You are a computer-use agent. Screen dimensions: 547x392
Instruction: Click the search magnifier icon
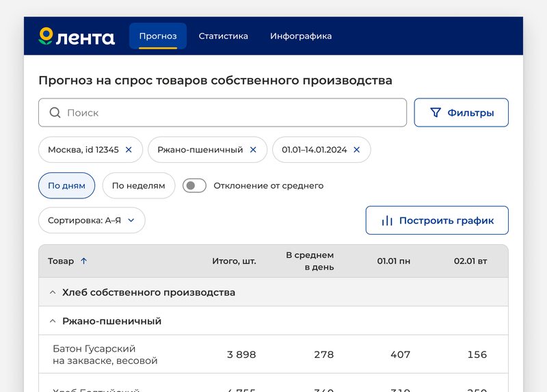55,112
